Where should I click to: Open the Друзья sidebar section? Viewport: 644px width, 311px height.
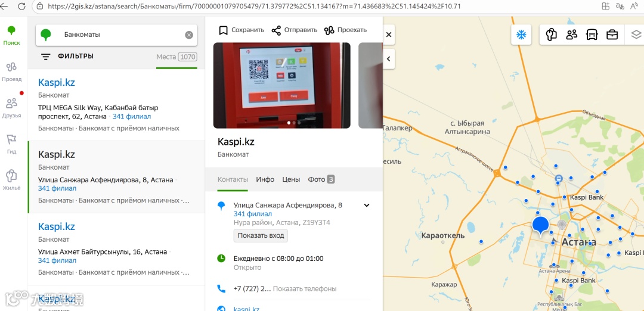[x=11, y=108]
